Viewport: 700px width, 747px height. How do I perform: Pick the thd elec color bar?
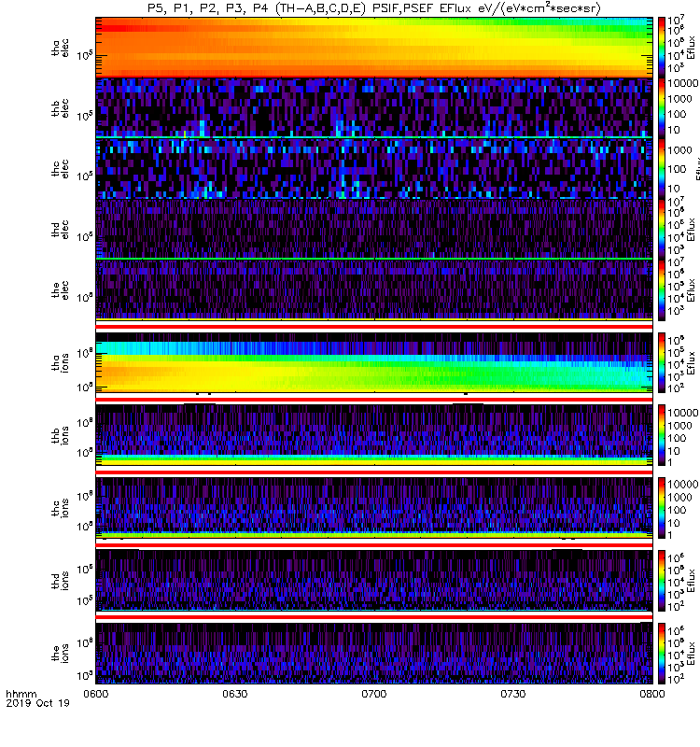662,229
